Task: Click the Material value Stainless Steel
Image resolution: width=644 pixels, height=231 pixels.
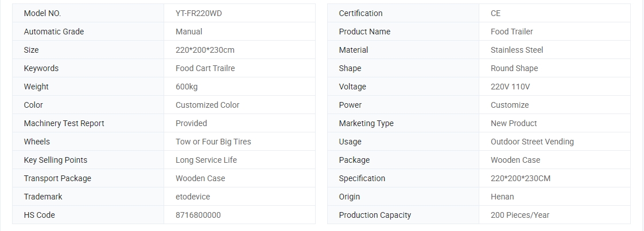Action: pos(517,50)
